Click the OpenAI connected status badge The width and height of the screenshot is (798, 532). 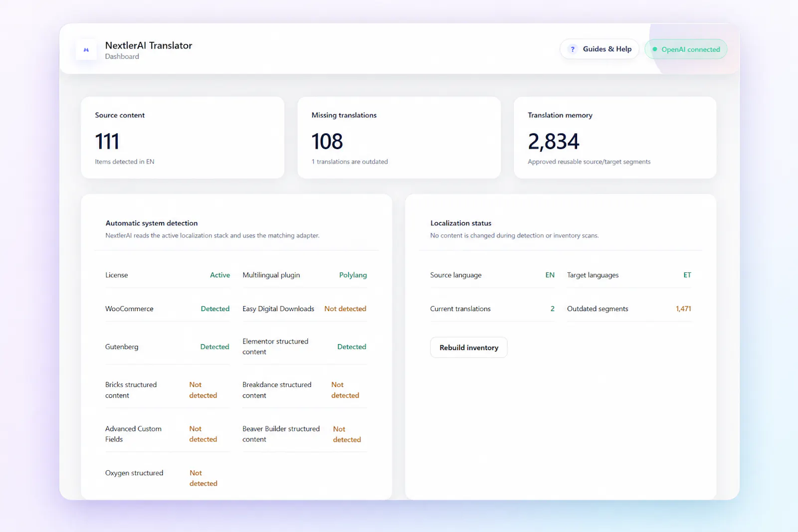[x=686, y=49]
